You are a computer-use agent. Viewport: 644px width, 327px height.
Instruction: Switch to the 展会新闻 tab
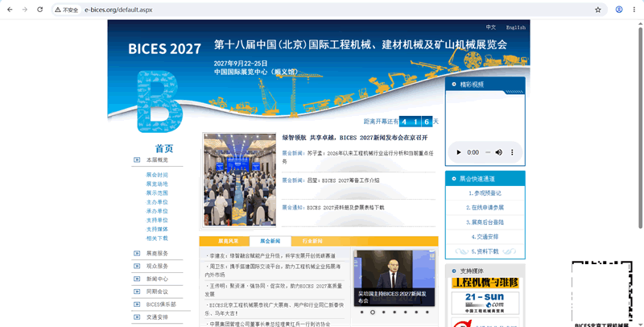pyautogui.click(x=270, y=241)
